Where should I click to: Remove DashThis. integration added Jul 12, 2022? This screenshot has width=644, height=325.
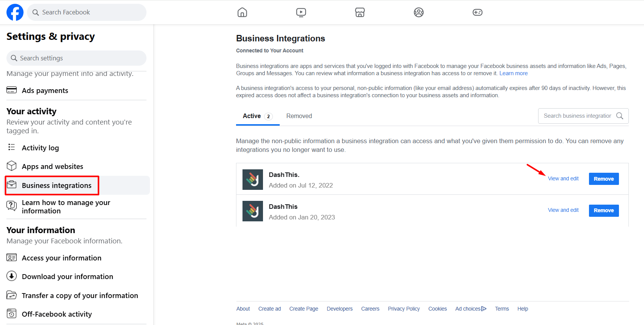(604, 179)
